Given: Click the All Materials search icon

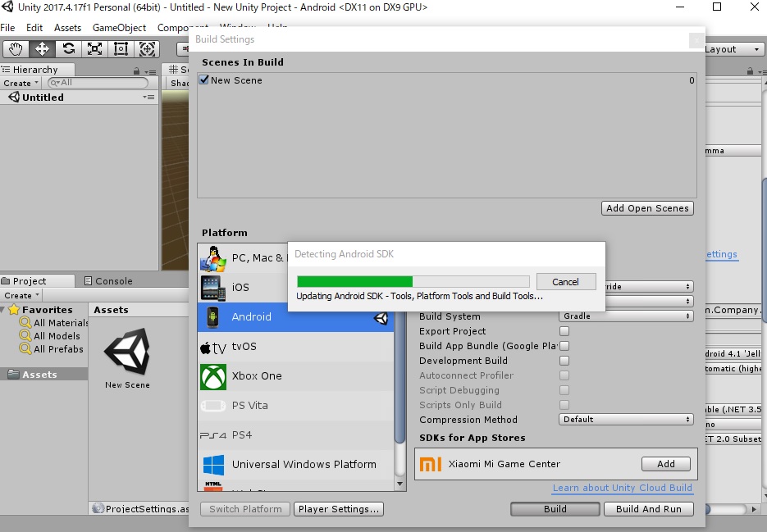Looking at the screenshot, I should 25,322.
